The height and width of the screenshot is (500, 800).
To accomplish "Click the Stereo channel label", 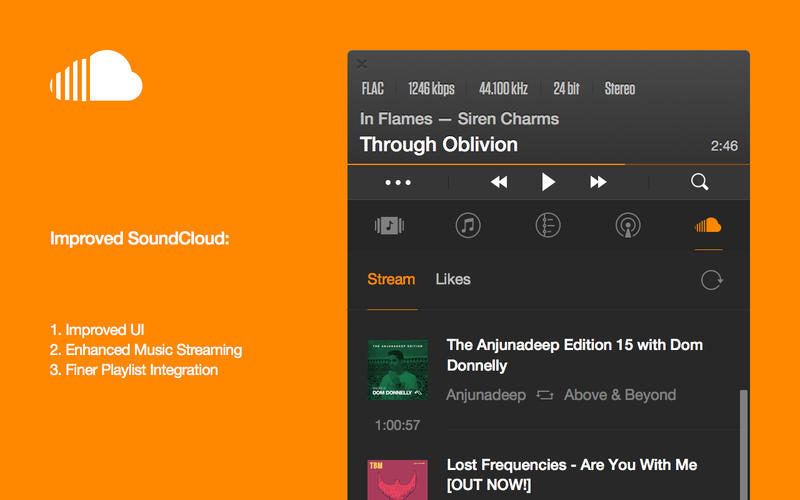I will coord(620,89).
